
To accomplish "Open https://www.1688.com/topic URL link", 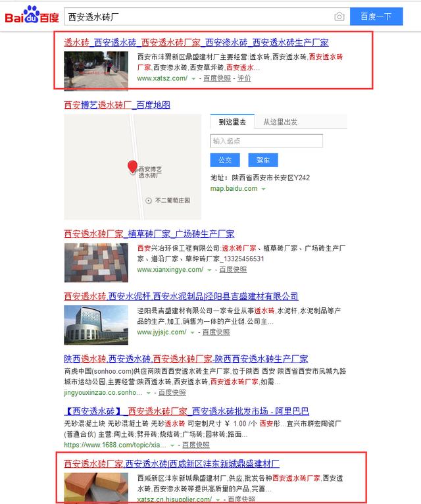I will point(115,445).
